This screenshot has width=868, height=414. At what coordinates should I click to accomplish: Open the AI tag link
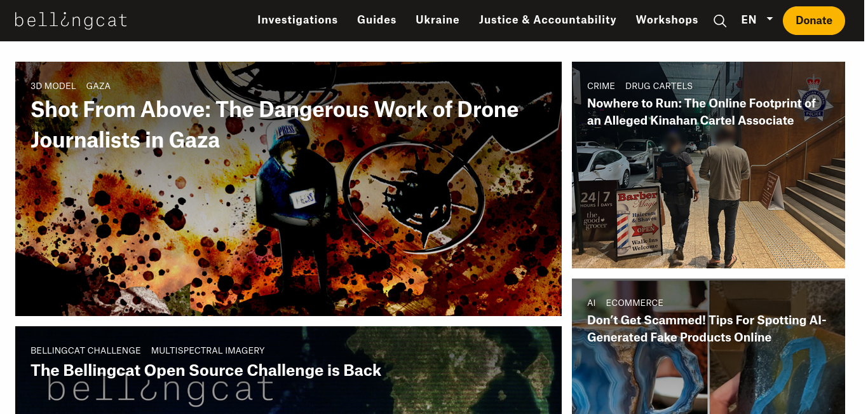click(592, 303)
